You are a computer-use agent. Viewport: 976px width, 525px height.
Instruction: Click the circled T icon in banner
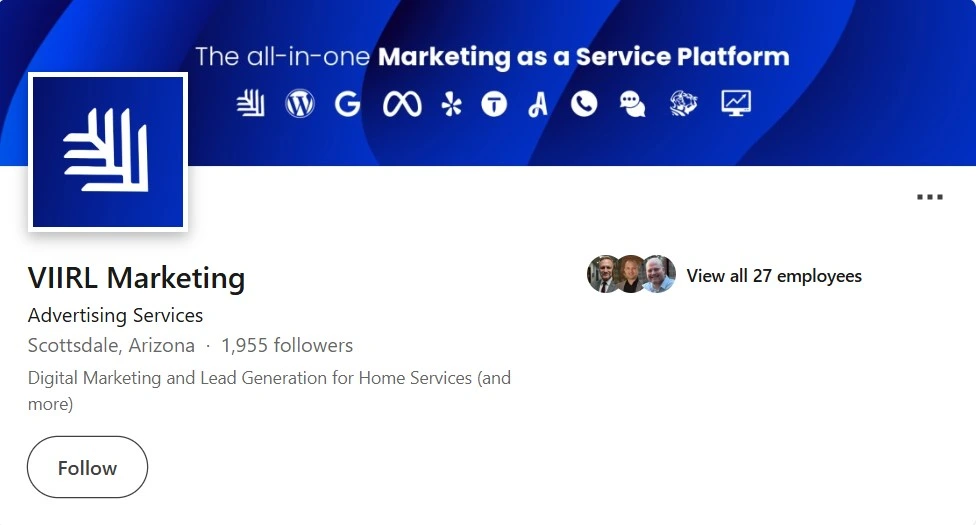pos(494,104)
